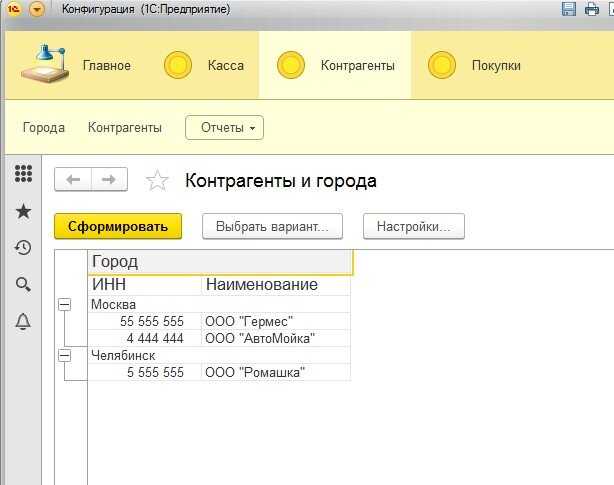Viewport: 614px width, 485px height.
Task: Click the save floppy disk icon
Action: tap(569, 9)
